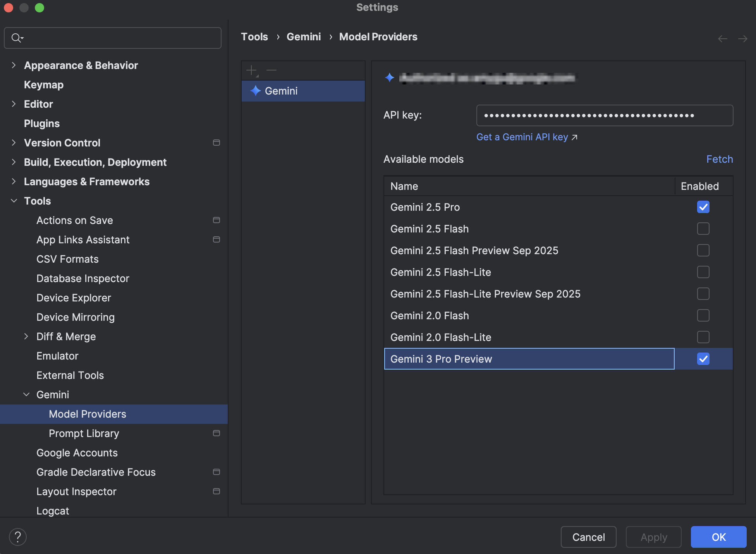Image resolution: width=756 pixels, height=554 pixels.
Task: Click the forward navigation arrow
Action: (x=742, y=38)
